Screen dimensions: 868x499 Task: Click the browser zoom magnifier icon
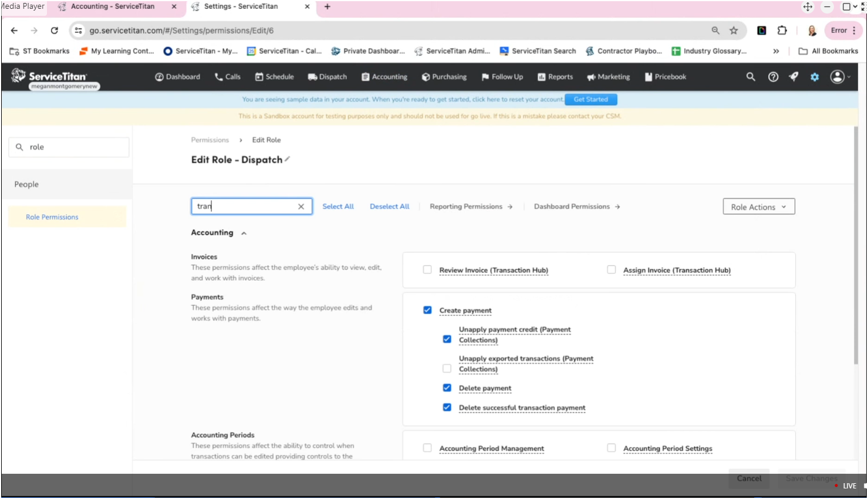[x=715, y=31]
